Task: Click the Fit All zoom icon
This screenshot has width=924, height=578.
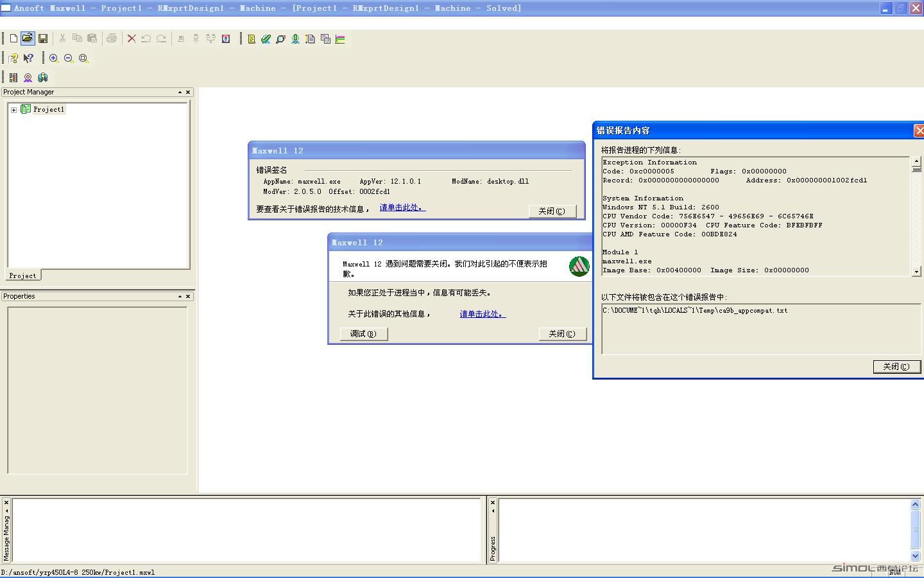Action: [x=83, y=58]
